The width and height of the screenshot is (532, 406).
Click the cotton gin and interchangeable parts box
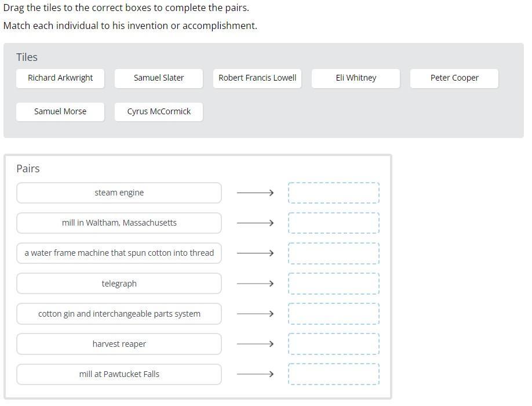pyautogui.click(x=119, y=314)
